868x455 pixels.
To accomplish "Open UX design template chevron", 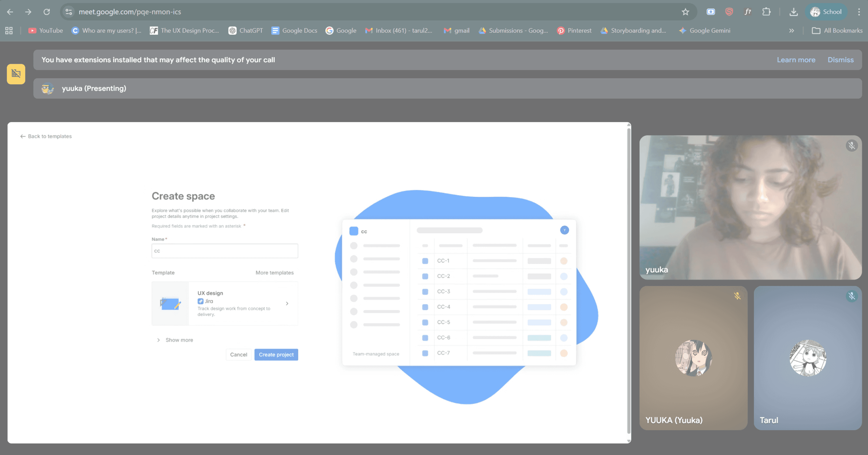I will coord(287,303).
